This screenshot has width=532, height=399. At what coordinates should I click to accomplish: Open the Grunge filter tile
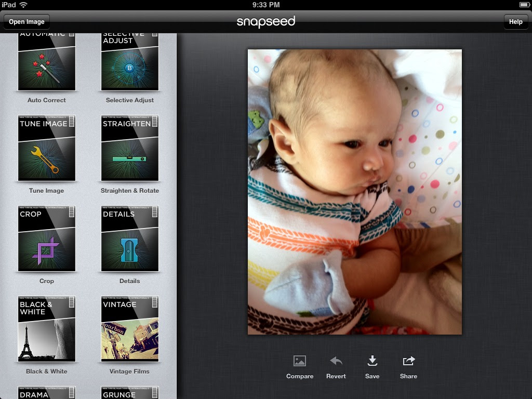(x=129, y=393)
